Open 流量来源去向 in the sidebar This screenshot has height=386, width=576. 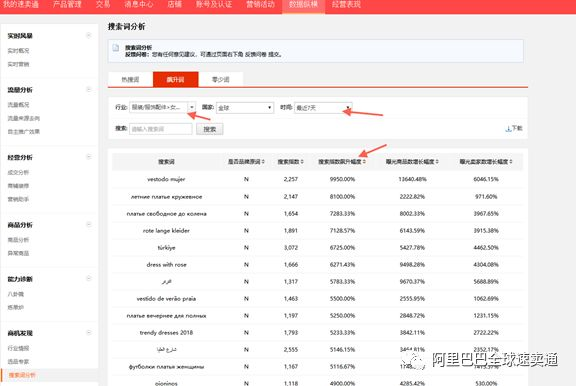[24, 118]
